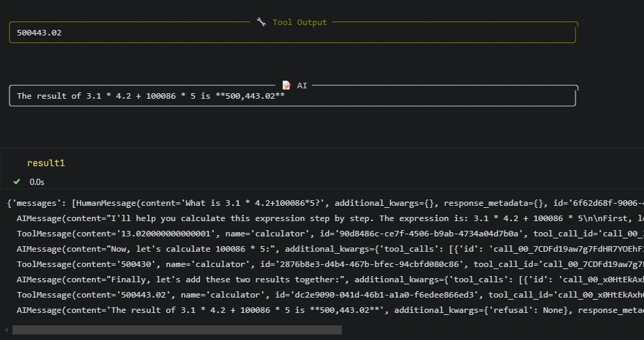Click the AIMessage line starting "I'll help you calculate"
The image size is (644, 340).
pos(330,218)
